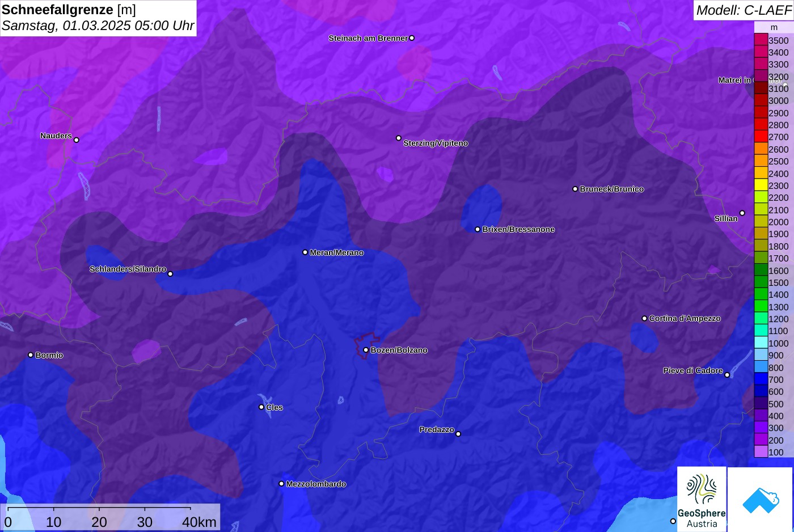Image resolution: width=794 pixels, height=532 pixels.
Task: Click the 1000 m cyan legend swatch
Action: coord(761,343)
